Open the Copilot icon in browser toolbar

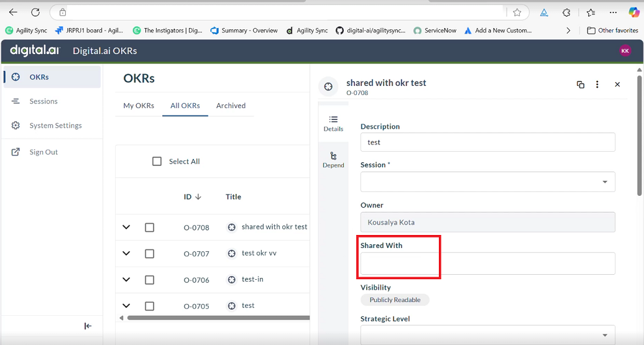point(633,12)
